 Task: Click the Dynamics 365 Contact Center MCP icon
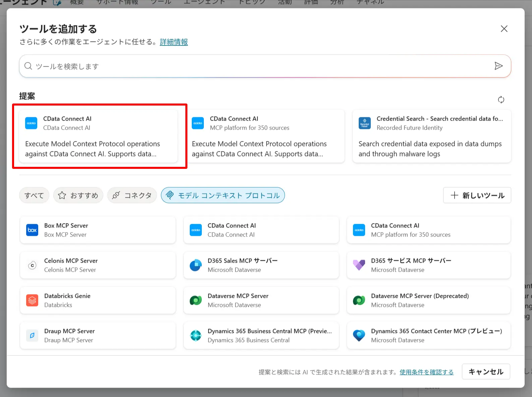359,335
